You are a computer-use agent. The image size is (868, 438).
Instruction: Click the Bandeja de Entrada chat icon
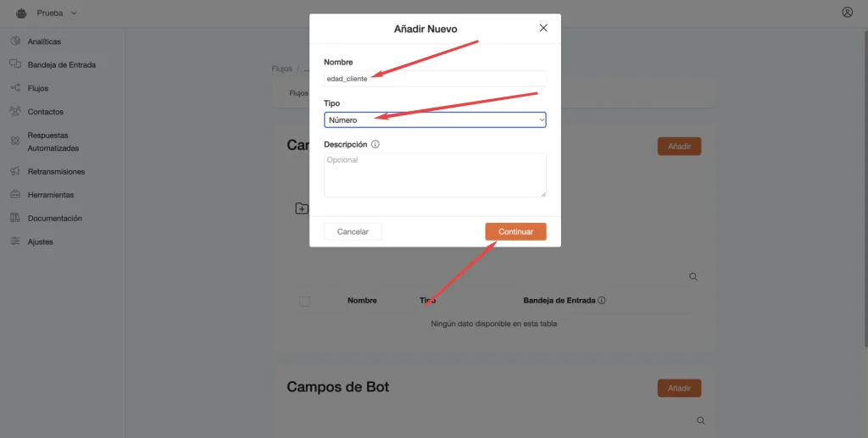[15, 64]
